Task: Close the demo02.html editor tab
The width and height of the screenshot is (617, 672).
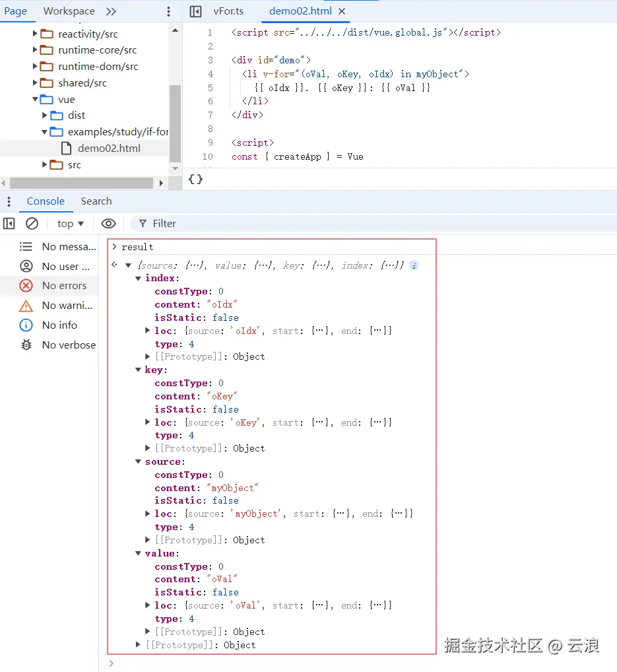Action: pos(342,11)
